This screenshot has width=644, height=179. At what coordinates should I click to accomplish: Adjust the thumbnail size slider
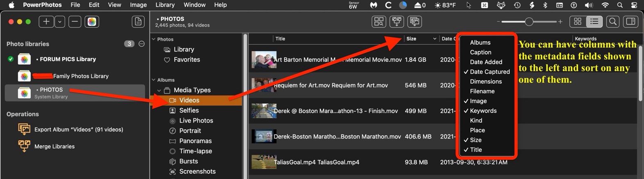tap(529, 22)
